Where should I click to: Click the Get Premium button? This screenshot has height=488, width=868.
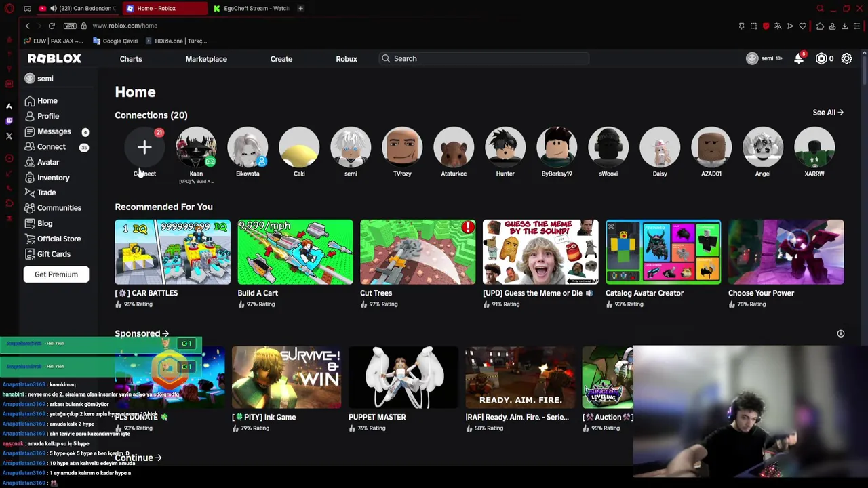pyautogui.click(x=56, y=274)
